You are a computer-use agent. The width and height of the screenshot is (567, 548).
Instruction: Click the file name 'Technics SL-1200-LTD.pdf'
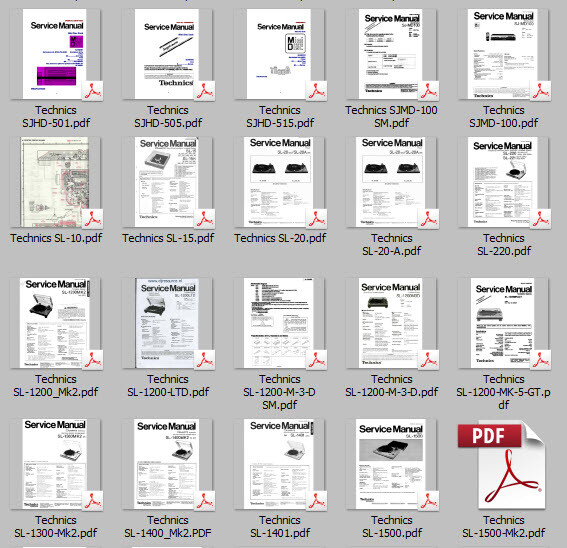pos(168,386)
